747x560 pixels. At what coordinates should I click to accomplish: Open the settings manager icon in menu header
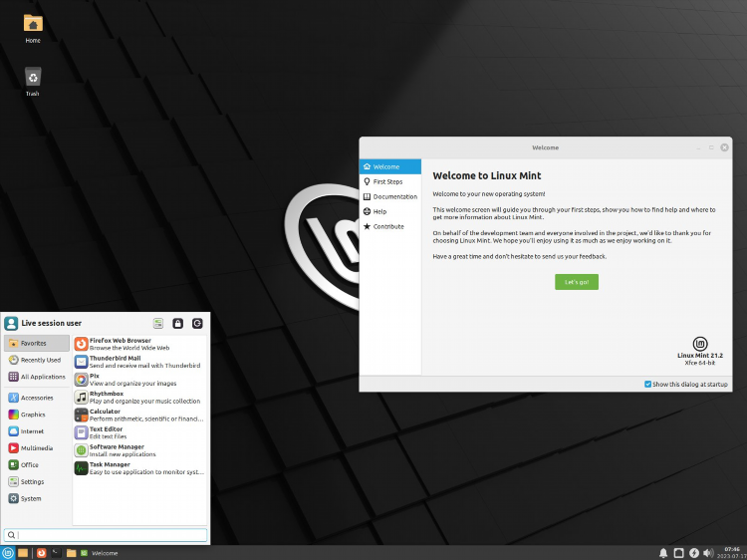[x=158, y=324]
